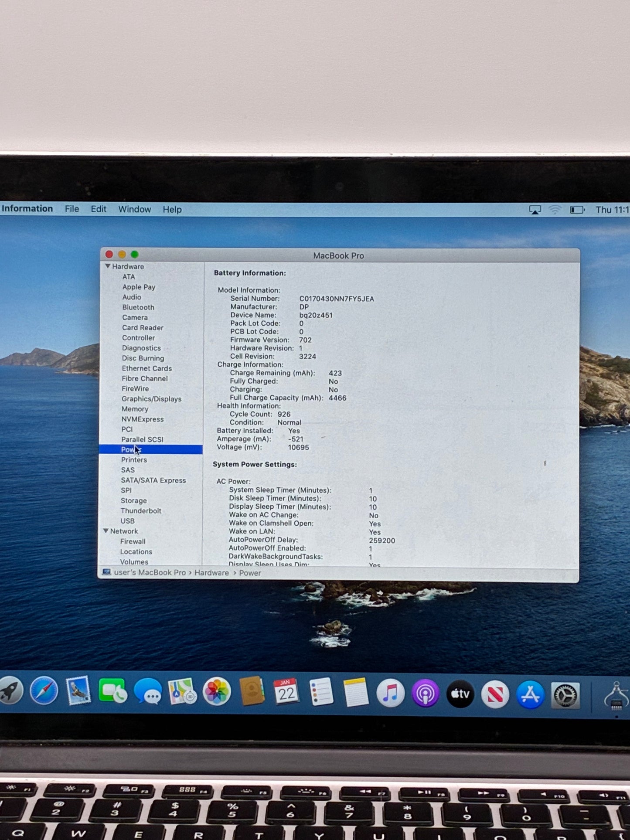Zoom window with green button

[135, 254]
